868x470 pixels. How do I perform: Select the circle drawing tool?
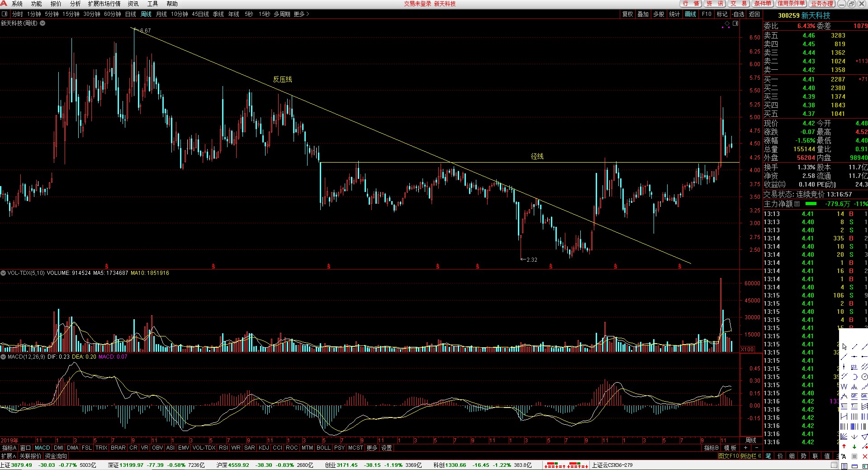coord(864,377)
